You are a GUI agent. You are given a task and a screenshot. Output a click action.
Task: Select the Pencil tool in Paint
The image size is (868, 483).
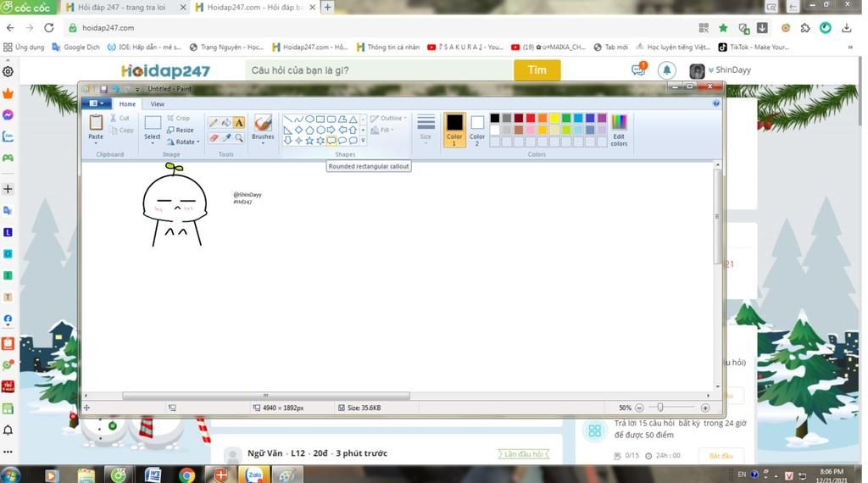[x=214, y=123]
